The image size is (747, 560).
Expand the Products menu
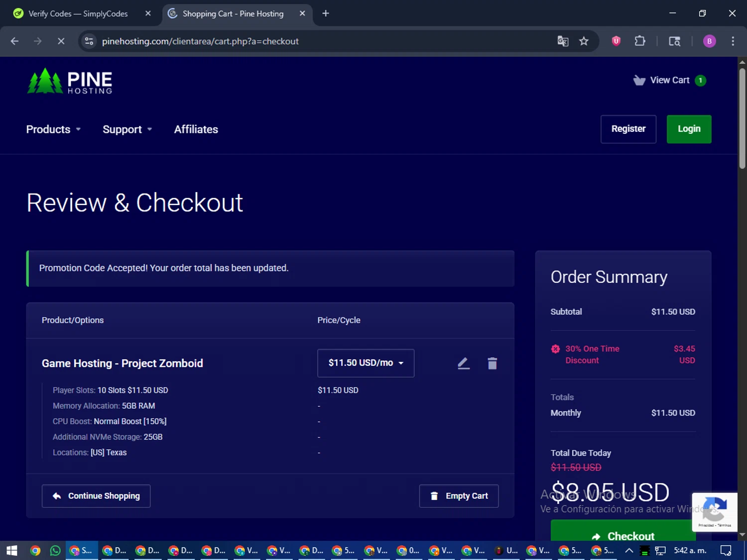pos(53,129)
